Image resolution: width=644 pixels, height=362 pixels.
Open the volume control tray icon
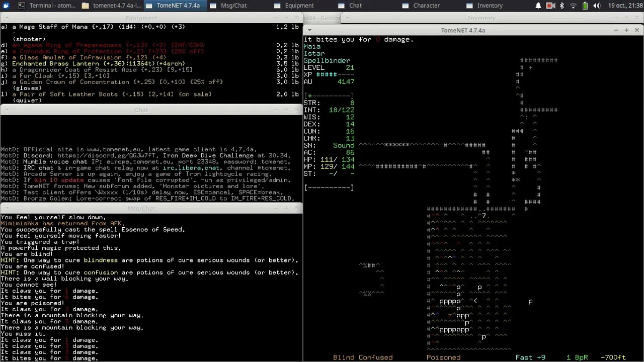pyautogui.click(x=597, y=6)
